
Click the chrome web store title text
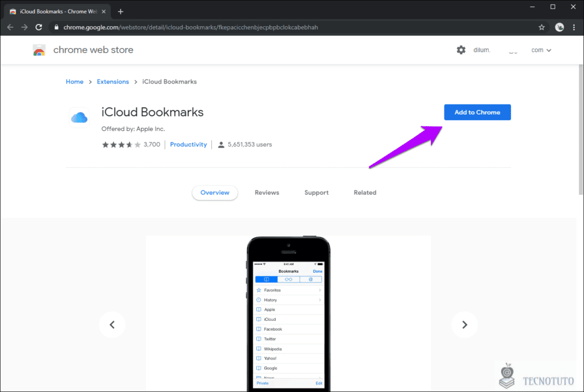[x=93, y=50]
